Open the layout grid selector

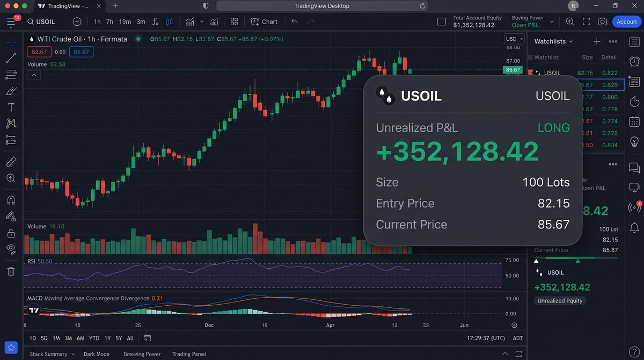[234, 21]
